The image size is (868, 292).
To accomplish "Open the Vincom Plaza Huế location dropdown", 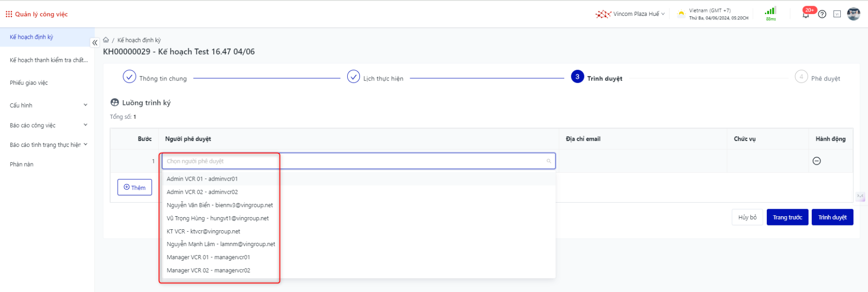I will coord(630,14).
